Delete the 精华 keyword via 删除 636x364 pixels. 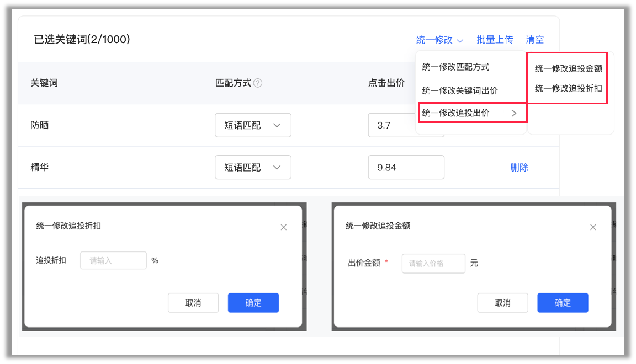(520, 167)
